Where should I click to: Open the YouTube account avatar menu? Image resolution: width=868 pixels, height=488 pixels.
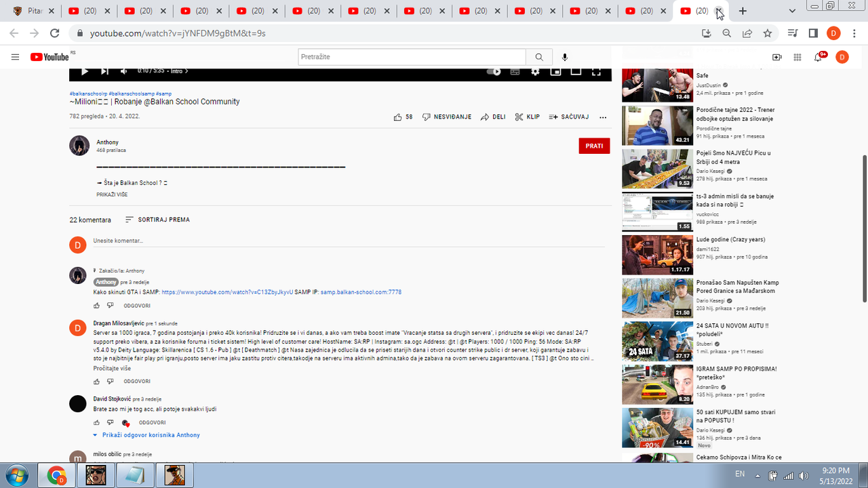pos(842,58)
